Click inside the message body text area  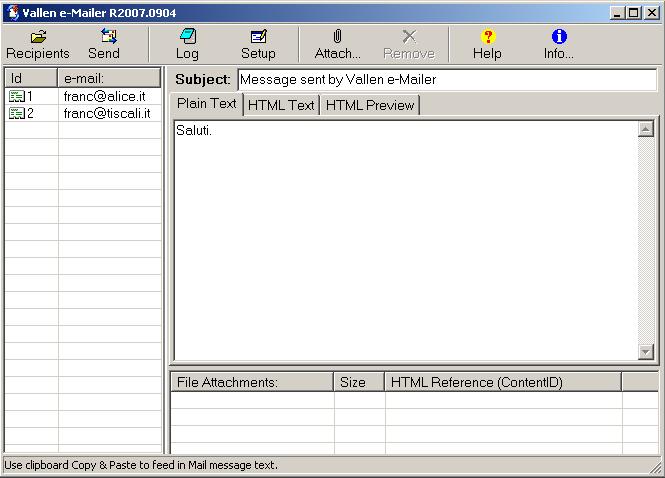point(405,240)
